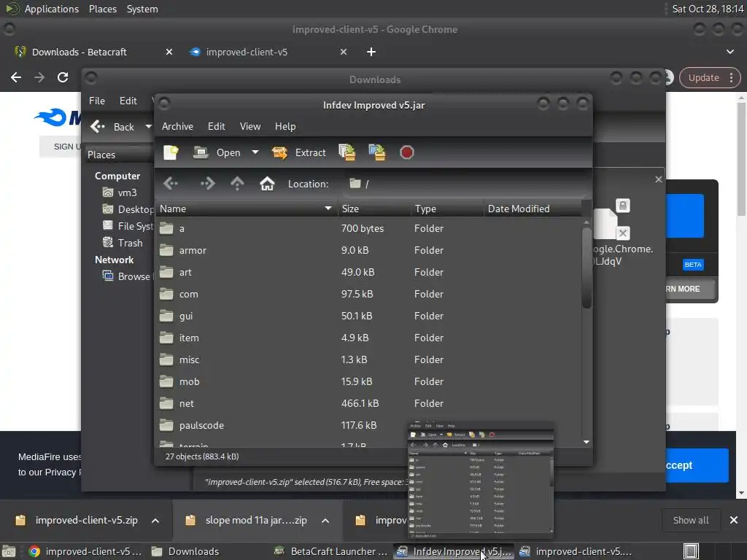Viewport: 747px width, 560px height.
Task: Select the armor folder
Action: [x=368, y=251]
